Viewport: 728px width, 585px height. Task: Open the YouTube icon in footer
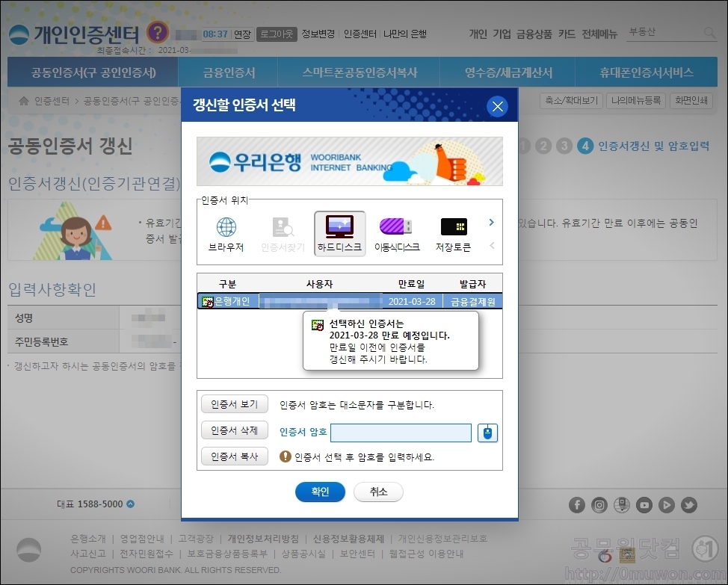644,505
